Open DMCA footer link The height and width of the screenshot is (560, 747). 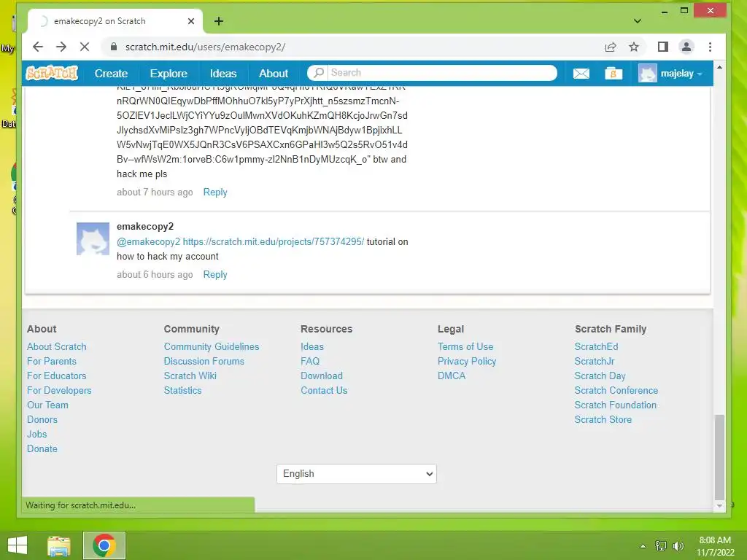coord(452,376)
